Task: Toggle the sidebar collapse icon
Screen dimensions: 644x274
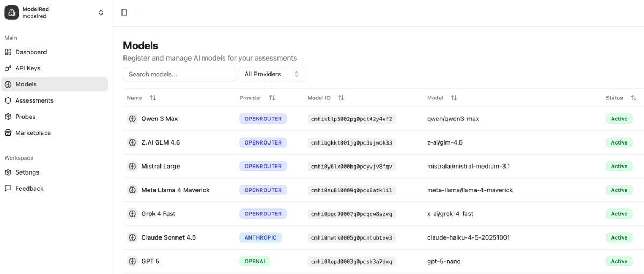Action: click(124, 12)
